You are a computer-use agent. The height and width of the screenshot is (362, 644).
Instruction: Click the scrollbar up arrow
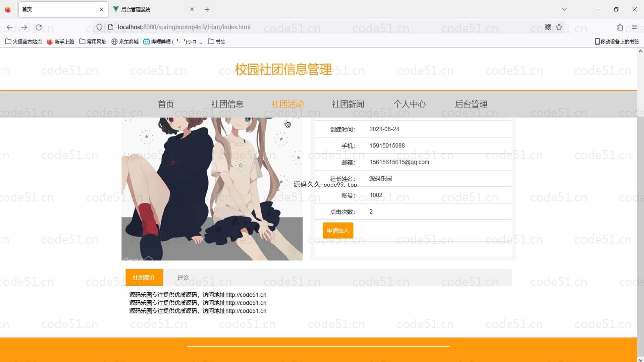click(x=640, y=51)
